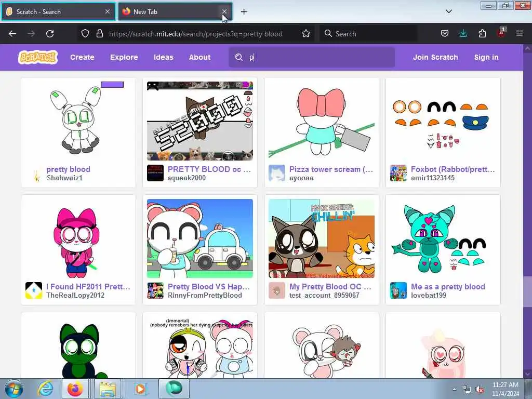Click Sign in

click(486, 57)
